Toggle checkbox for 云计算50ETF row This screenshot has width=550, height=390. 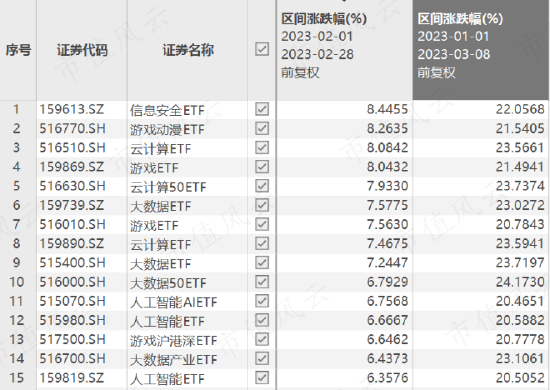262,186
